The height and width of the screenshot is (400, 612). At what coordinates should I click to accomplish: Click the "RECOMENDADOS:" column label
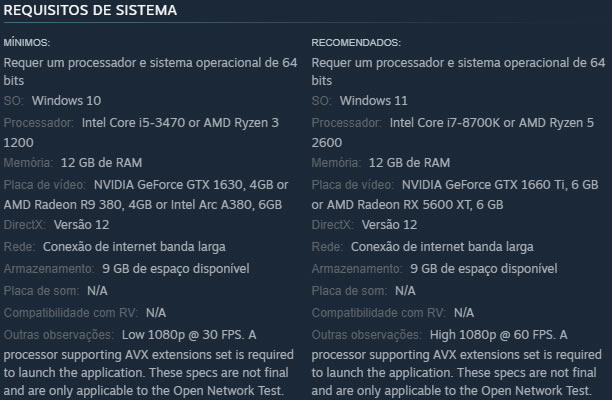356,43
